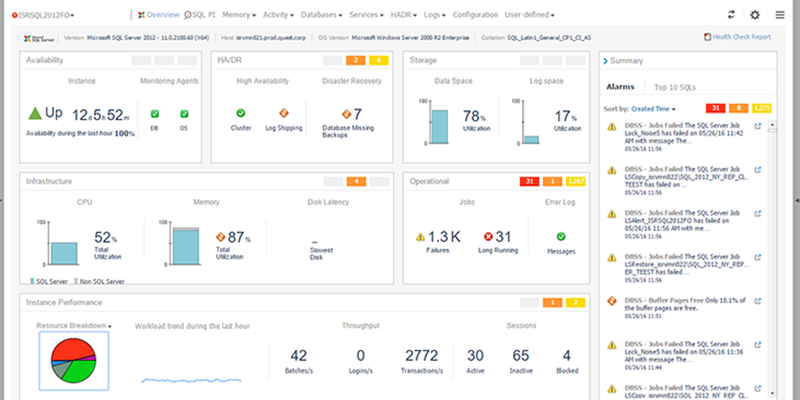
Task: Click the 30 Active sessions value
Action: (x=475, y=355)
